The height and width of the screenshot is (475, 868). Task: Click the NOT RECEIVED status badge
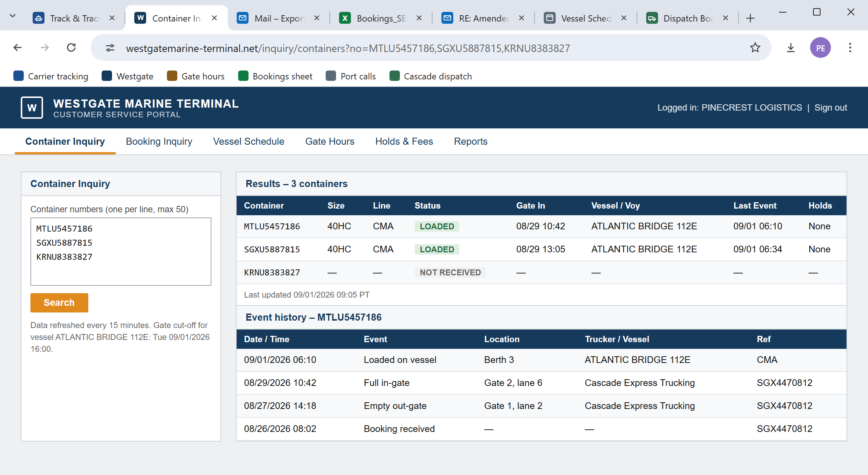[x=450, y=272]
